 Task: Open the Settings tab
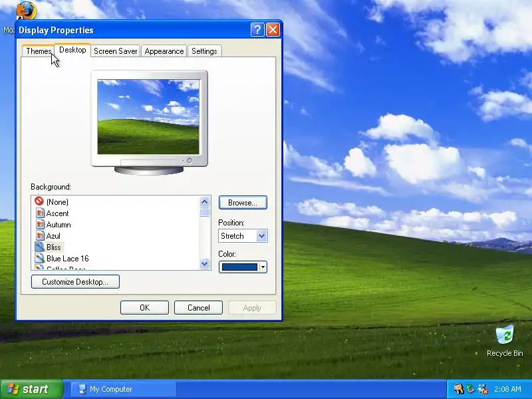click(204, 51)
